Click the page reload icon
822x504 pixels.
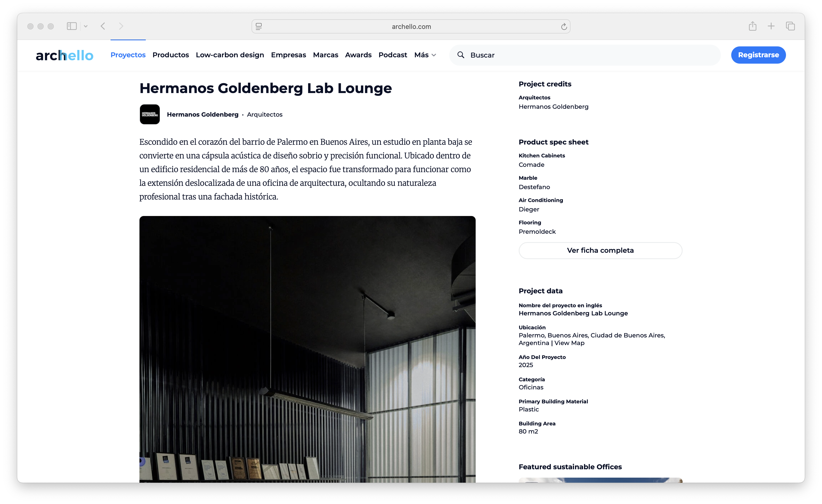[x=564, y=27]
